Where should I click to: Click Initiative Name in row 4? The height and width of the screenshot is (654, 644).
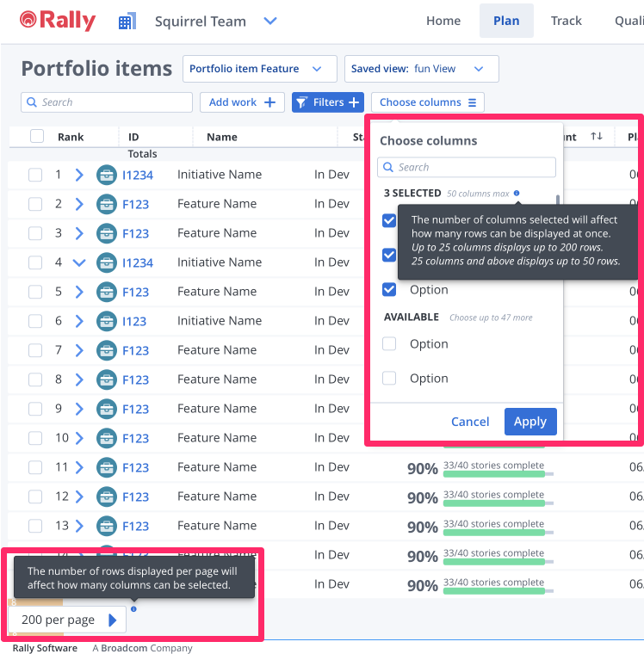pyautogui.click(x=220, y=262)
